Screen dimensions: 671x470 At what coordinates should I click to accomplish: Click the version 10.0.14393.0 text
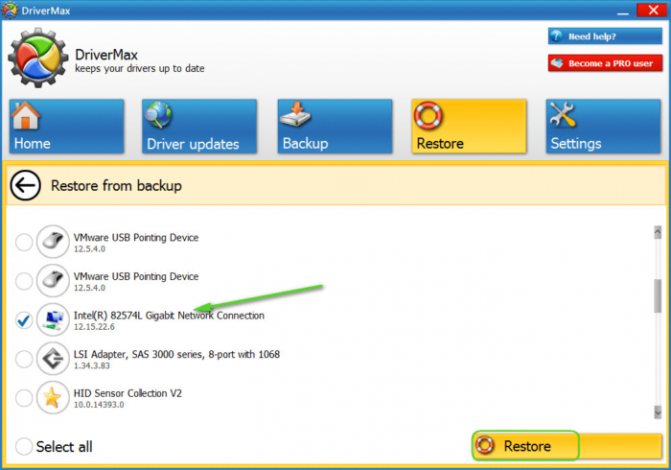pyautogui.click(x=99, y=405)
